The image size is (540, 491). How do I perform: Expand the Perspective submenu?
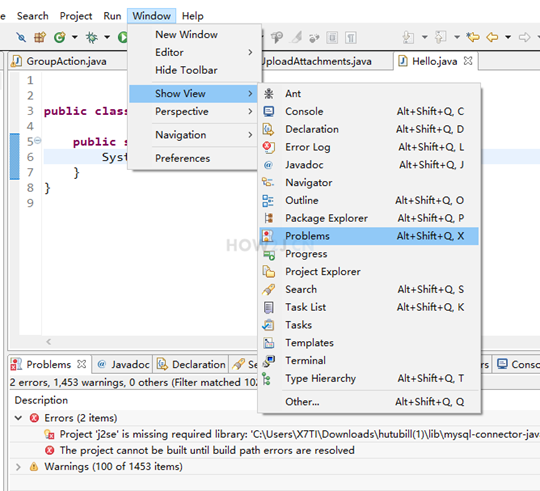[x=194, y=112]
